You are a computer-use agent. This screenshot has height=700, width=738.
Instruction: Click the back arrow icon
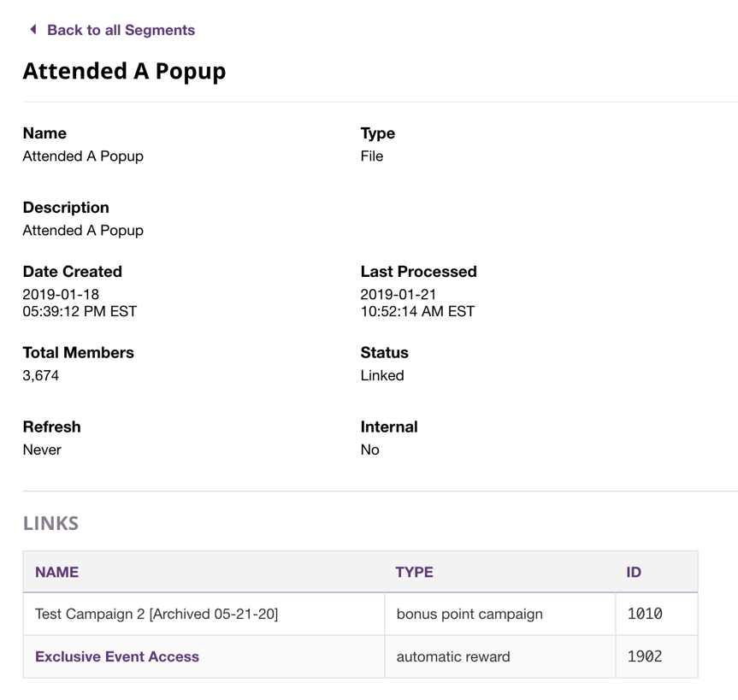click(32, 30)
